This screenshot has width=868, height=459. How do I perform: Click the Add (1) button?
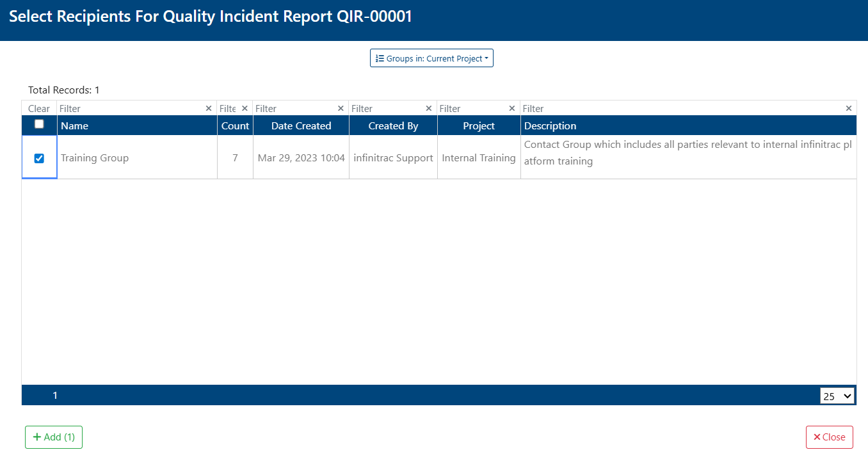pos(54,437)
